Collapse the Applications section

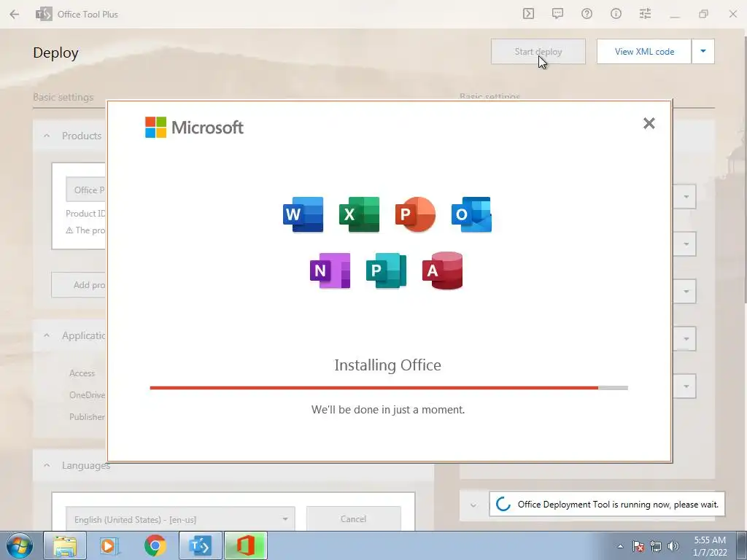[x=47, y=335]
